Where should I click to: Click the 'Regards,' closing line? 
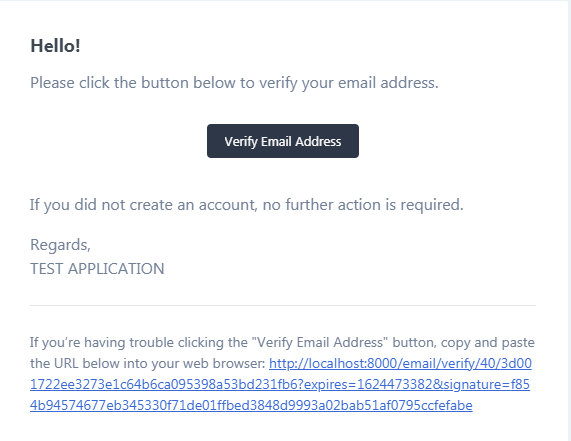pyautogui.click(x=60, y=245)
